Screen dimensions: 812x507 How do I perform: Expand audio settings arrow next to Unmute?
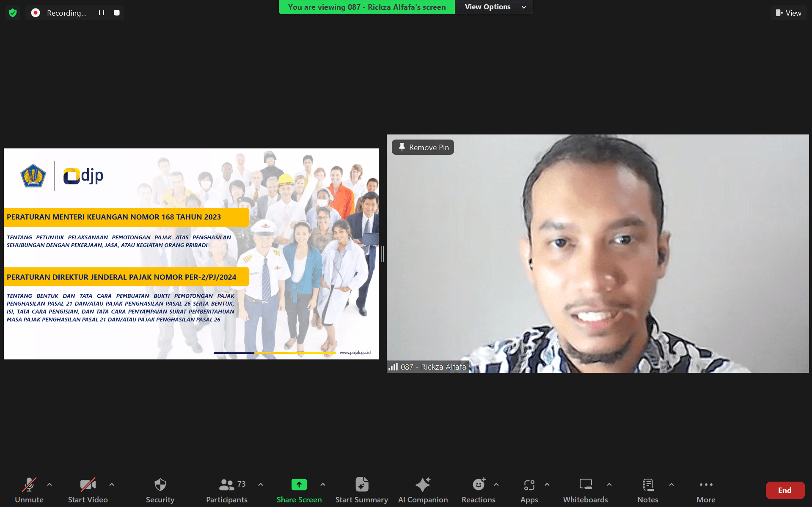[x=50, y=485]
